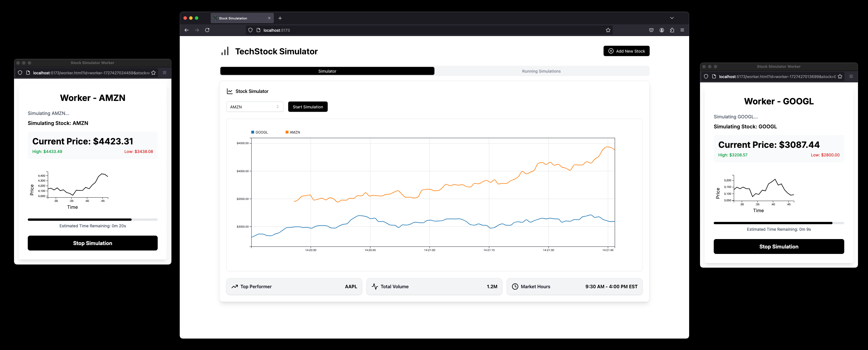Screen dimensions: 868x350
Task: Click the page icon in main address bar
Action: (x=258, y=30)
